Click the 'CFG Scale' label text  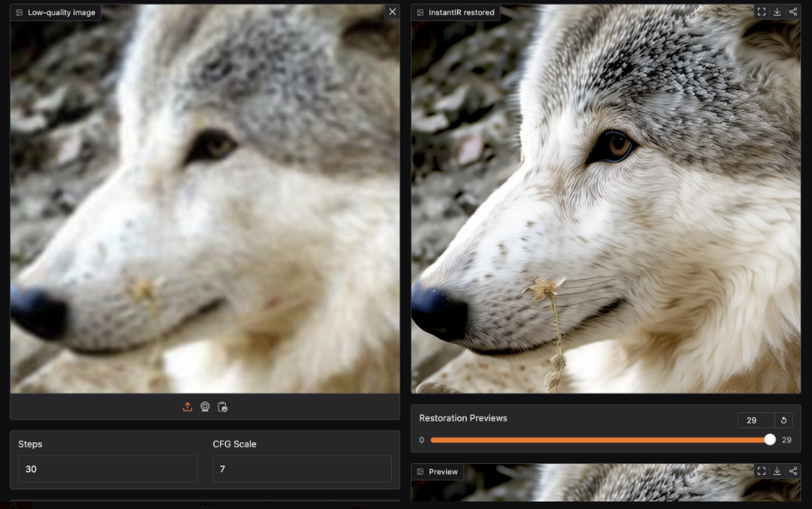click(234, 444)
